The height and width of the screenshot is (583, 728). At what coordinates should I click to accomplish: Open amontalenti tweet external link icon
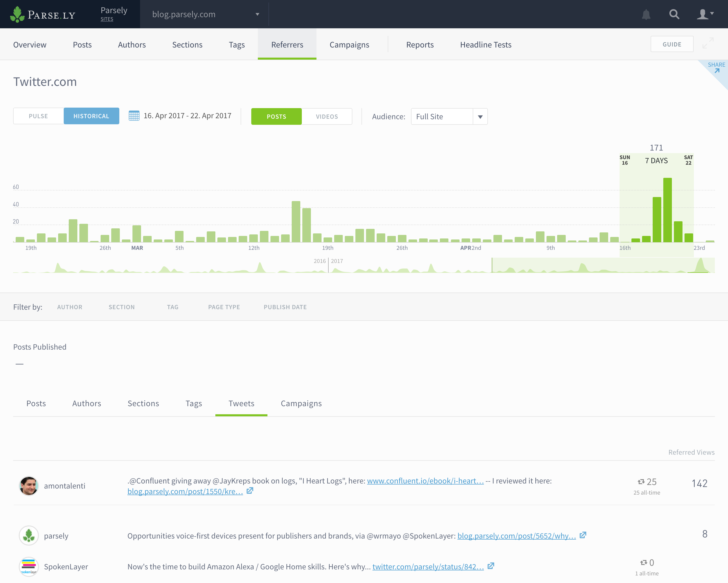point(249,491)
